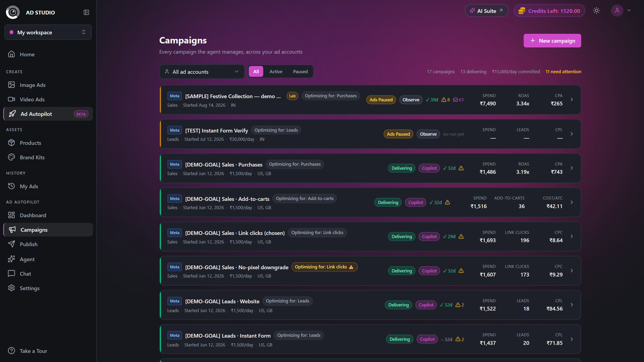Open Settings gear item
Image resolution: width=644 pixels, height=362 pixels.
click(48, 288)
